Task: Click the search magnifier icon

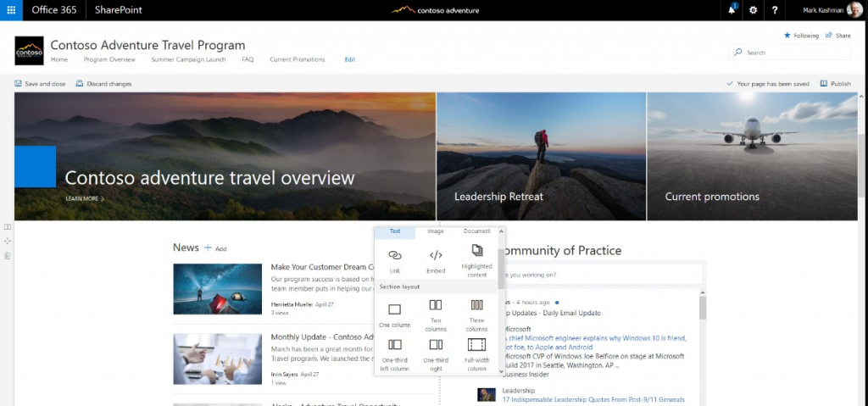Action: (737, 53)
